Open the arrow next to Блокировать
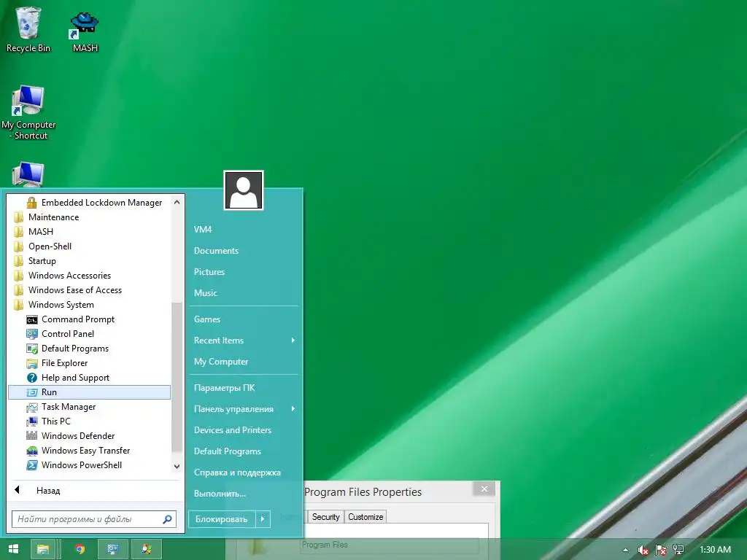This screenshot has height=560, width=747. coord(263,519)
